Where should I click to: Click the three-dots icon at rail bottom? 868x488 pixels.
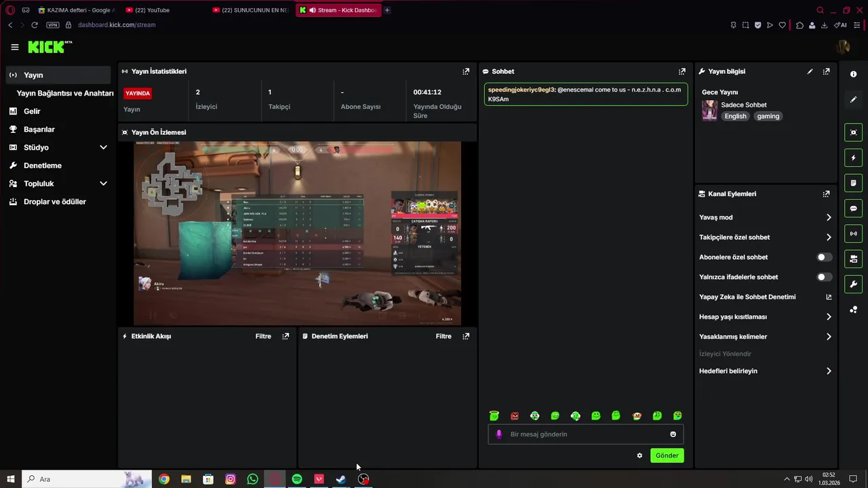point(854,310)
